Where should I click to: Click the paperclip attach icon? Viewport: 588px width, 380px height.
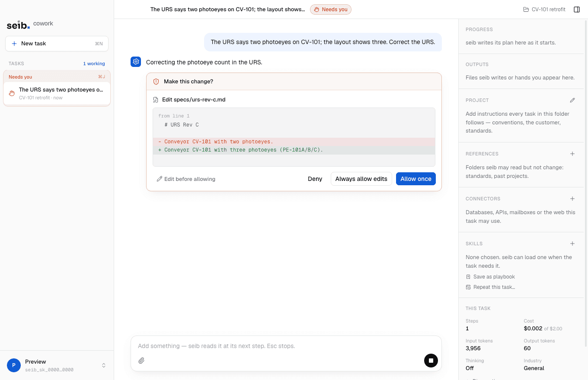point(141,361)
